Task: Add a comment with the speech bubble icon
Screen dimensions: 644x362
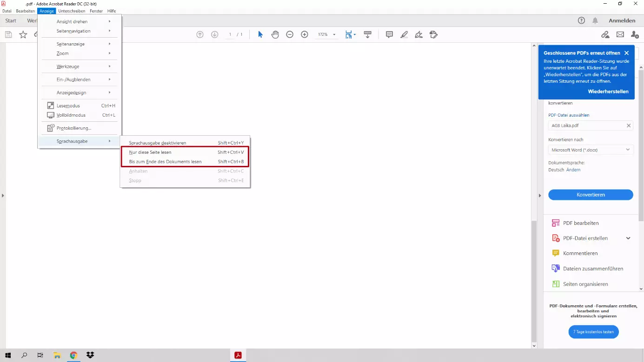Action: click(389, 34)
